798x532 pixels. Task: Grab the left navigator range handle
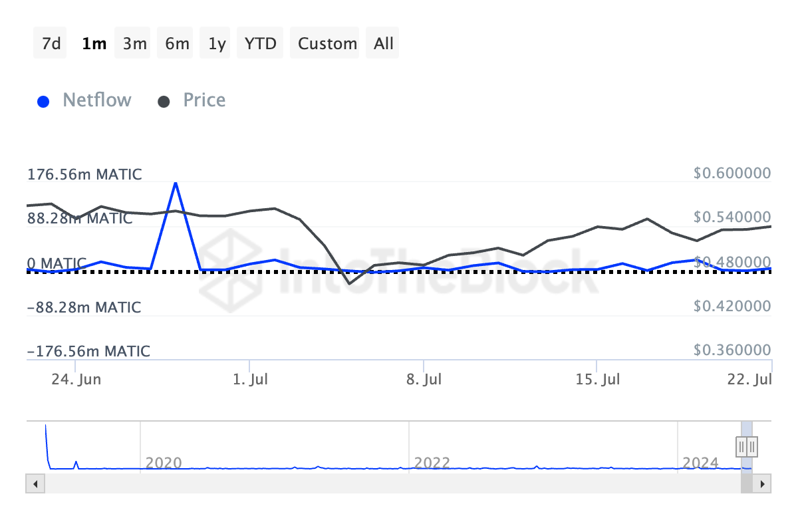click(741, 446)
